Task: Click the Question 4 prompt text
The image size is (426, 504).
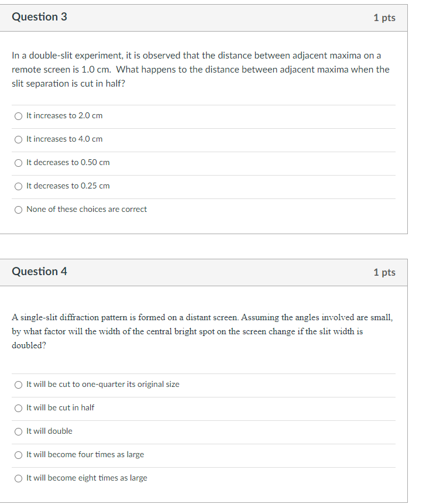Action: point(202,331)
